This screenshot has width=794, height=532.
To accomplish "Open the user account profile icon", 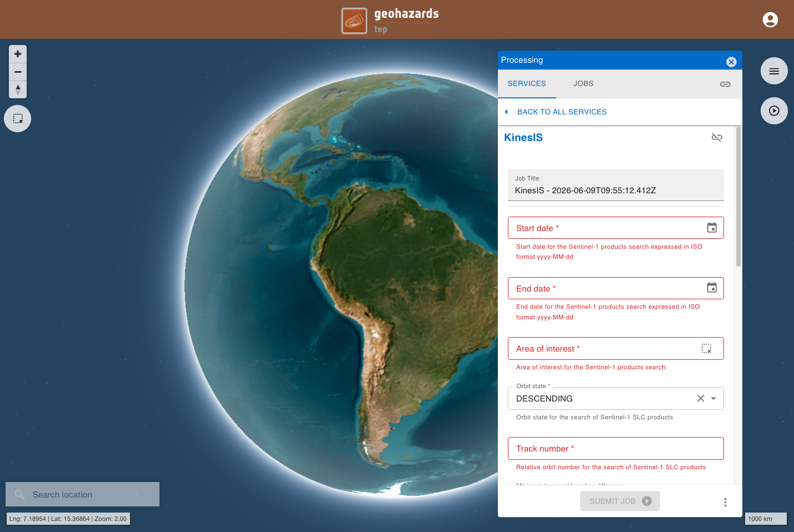I will [x=770, y=20].
